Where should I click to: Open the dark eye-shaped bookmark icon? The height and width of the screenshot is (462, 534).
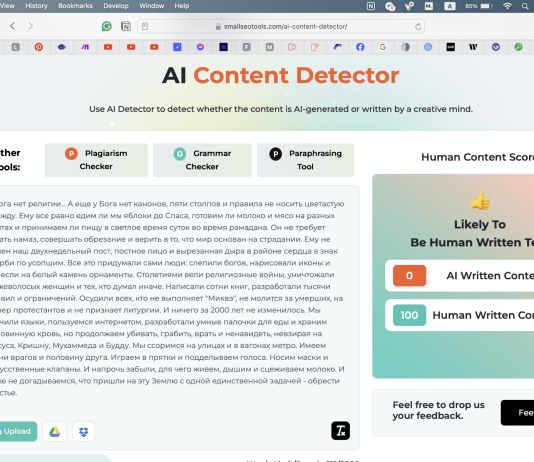[x=62, y=47]
